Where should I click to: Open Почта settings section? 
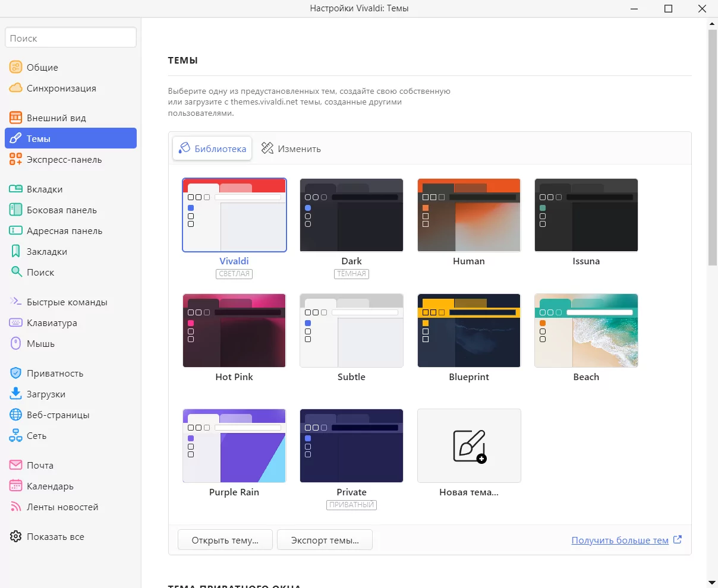coord(71,465)
